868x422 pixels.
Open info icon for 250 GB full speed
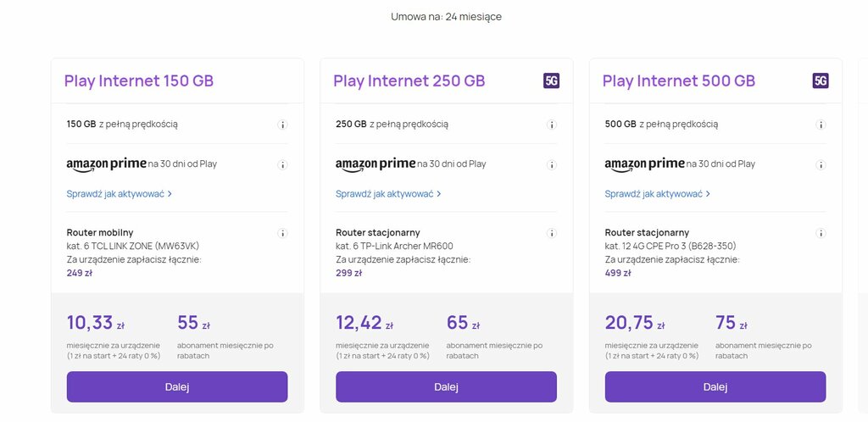(x=551, y=125)
